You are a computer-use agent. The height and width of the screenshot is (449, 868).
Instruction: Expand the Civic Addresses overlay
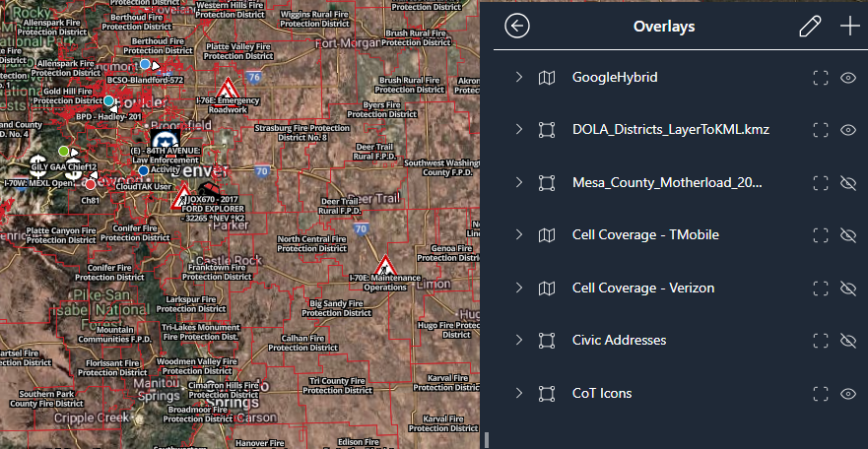pyautogui.click(x=518, y=341)
